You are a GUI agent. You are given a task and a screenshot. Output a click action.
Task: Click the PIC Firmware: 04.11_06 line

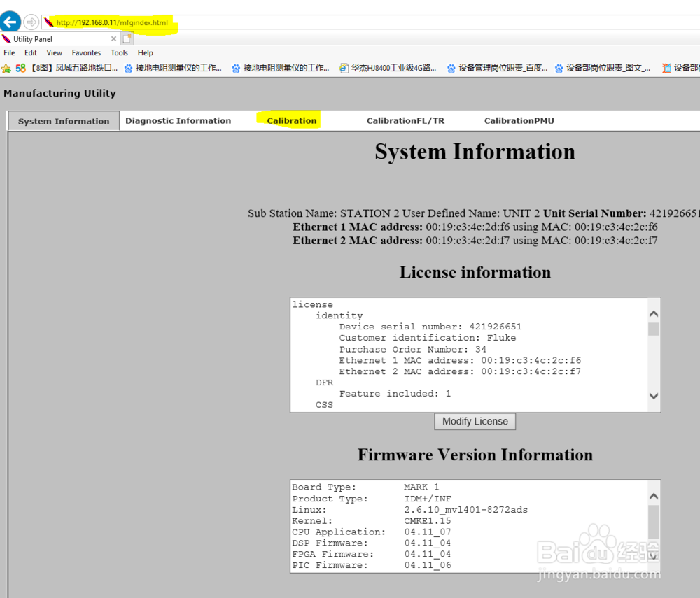click(372, 565)
